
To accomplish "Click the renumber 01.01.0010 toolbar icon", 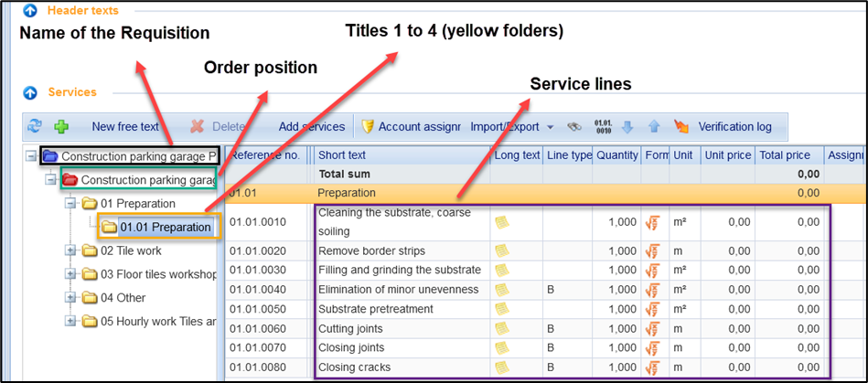I will [x=603, y=127].
